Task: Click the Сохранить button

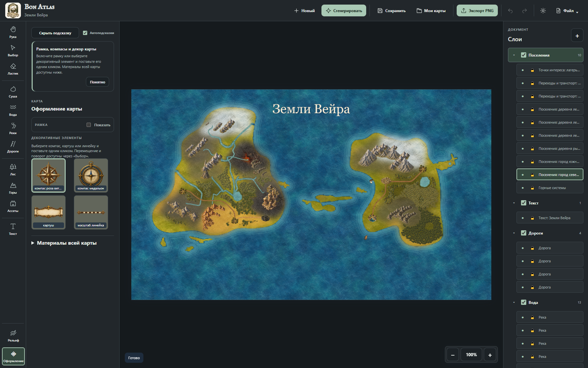Action: pyautogui.click(x=392, y=11)
